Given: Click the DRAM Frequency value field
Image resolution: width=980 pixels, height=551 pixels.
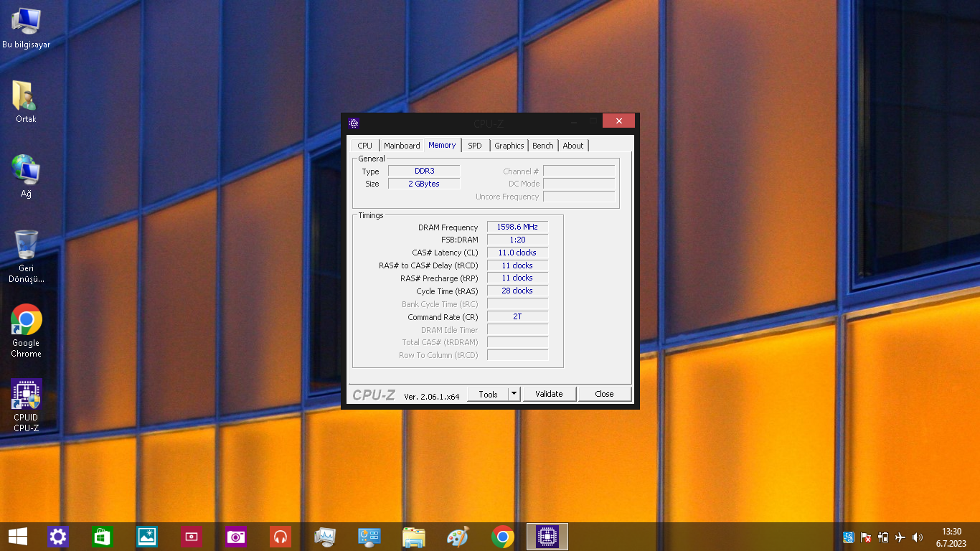Looking at the screenshot, I should pos(517,227).
